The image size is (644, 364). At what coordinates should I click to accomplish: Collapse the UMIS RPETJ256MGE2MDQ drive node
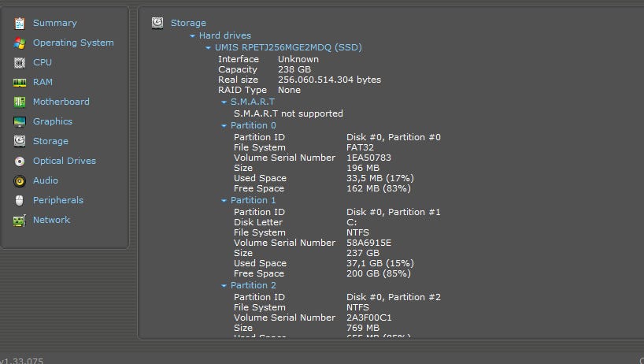[208, 48]
